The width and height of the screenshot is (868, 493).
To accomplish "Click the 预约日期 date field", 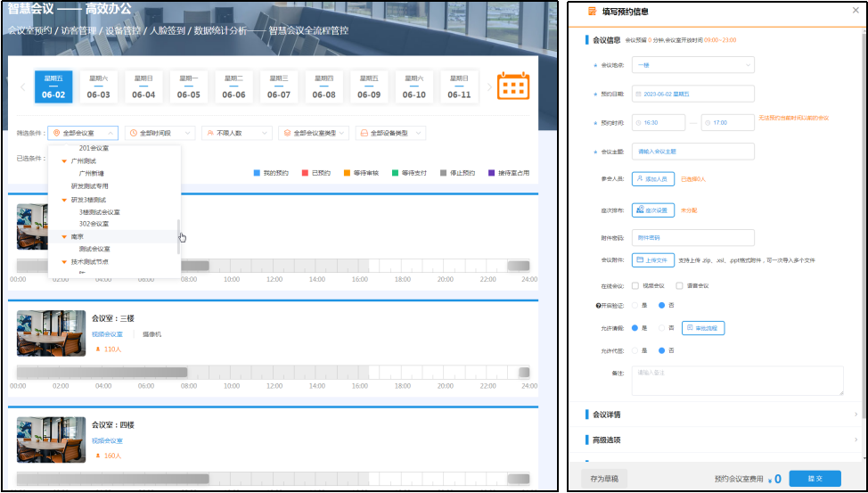I will point(693,94).
